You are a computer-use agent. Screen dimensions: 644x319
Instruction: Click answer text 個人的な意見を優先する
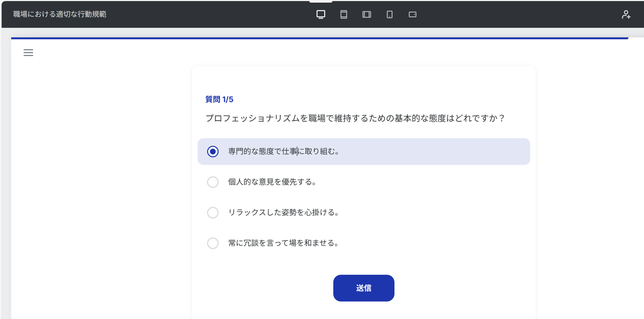pos(272,182)
